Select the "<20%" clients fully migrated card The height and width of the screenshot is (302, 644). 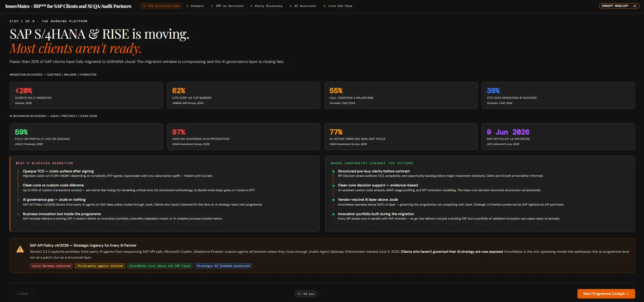86,95
